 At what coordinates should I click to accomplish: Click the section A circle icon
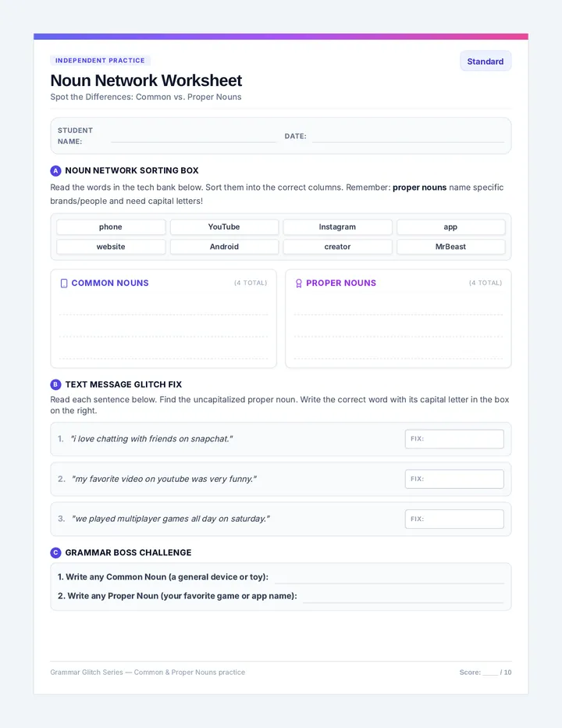coord(55,171)
